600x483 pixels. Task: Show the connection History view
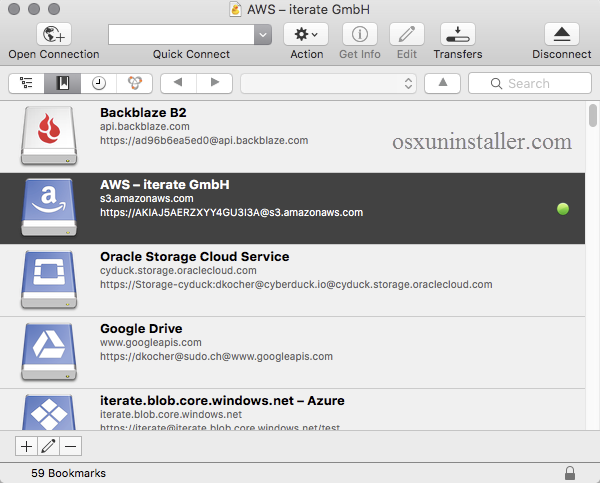pos(98,83)
